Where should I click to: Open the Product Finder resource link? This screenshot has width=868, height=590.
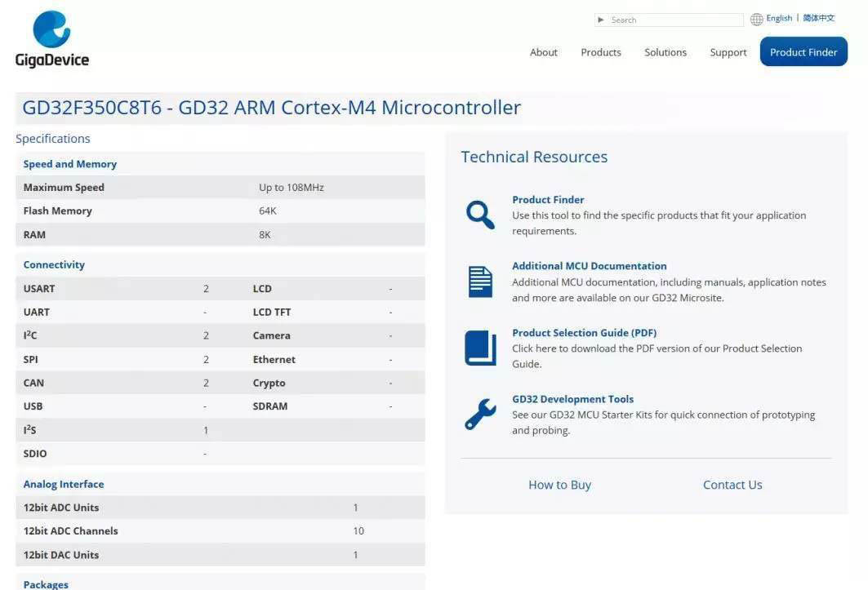coord(548,200)
